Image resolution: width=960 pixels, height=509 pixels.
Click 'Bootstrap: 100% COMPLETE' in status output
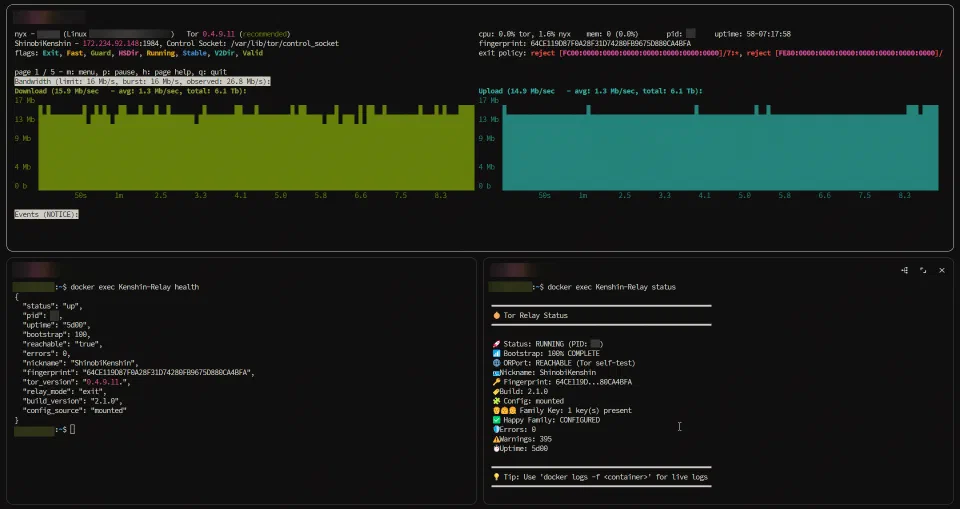coord(551,353)
